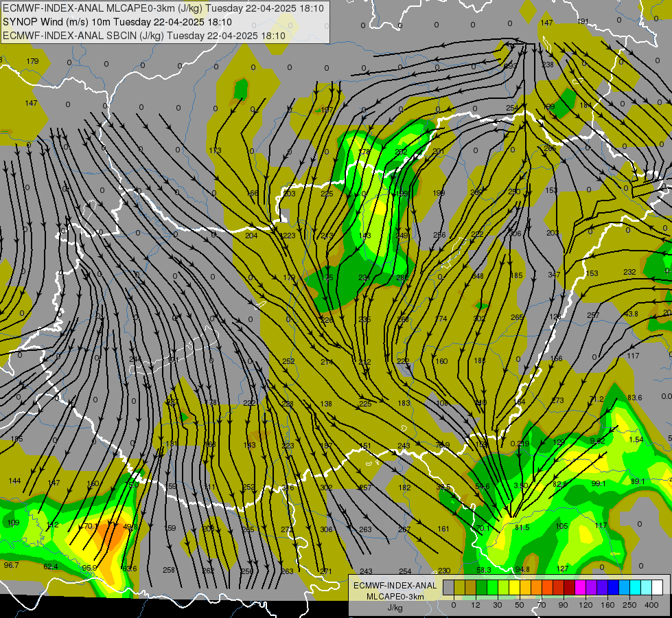Click map value 62.4
This screenshot has width=672, height=618.
[51, 567]
